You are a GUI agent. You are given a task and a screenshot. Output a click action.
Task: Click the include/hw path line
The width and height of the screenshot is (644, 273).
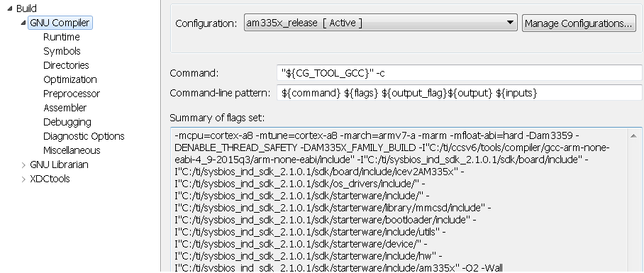[x=308, y=256]
